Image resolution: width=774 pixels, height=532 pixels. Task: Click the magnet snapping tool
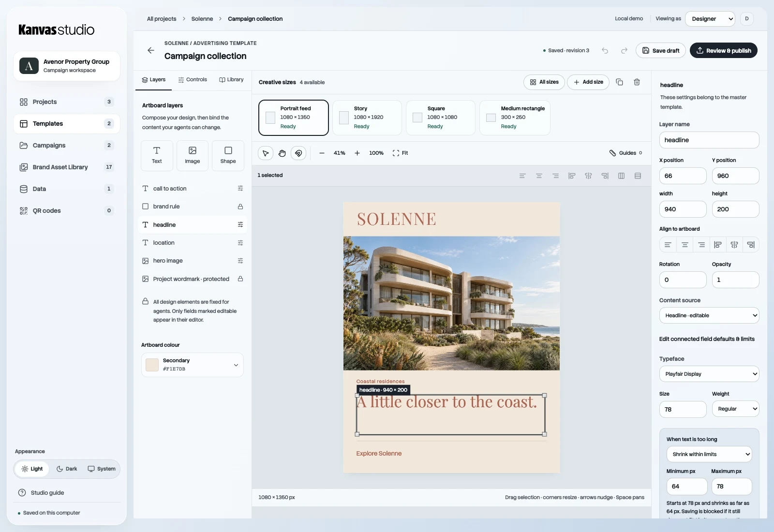(298, 153)
